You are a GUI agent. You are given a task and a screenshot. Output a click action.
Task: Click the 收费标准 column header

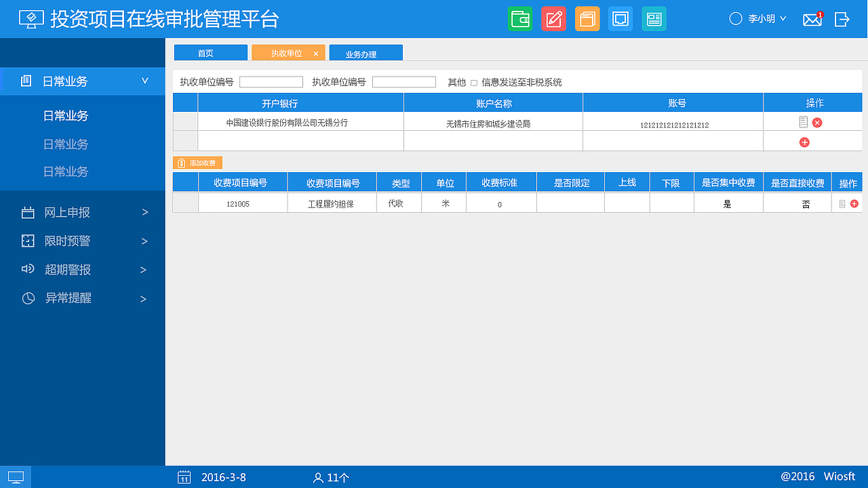500,183
